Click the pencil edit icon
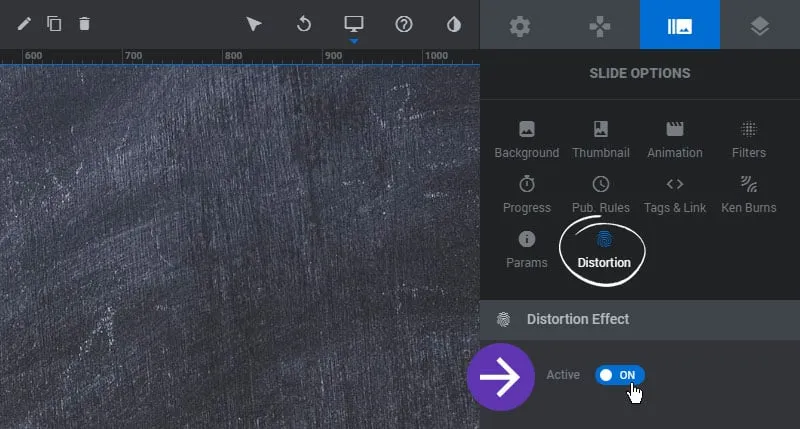Viewport: 800px width, 429px height. 25,24
